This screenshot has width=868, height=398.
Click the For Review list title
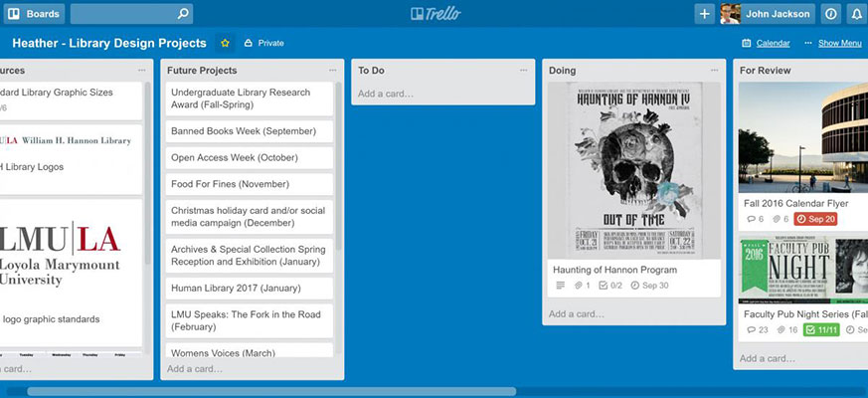point(765,71)
